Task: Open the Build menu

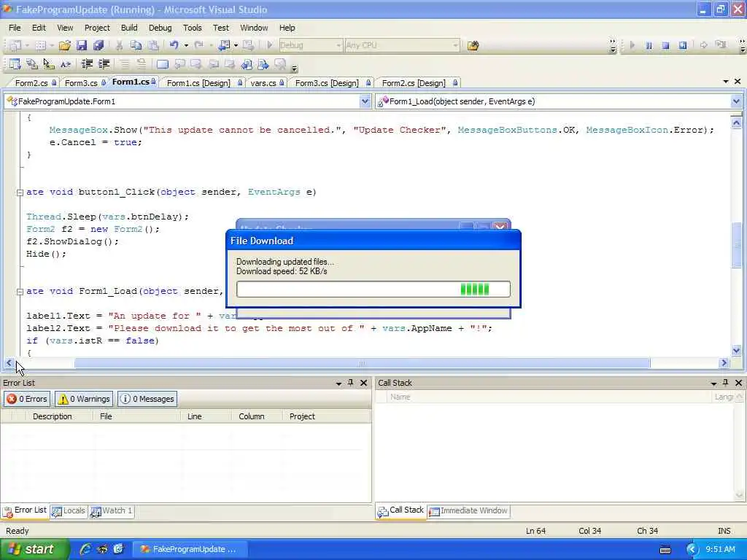Action: (x=129, y=28)
